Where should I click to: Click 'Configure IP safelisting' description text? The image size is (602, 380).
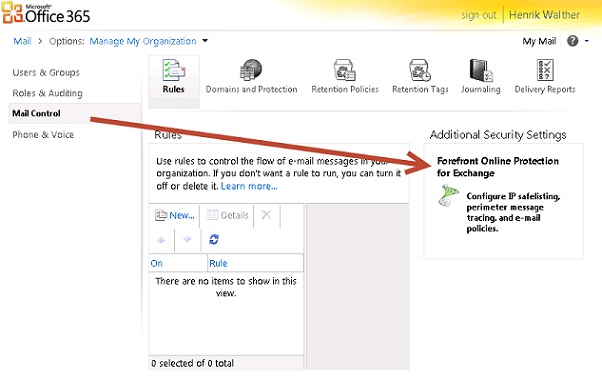pyautogui.click(x=513, y=212)
